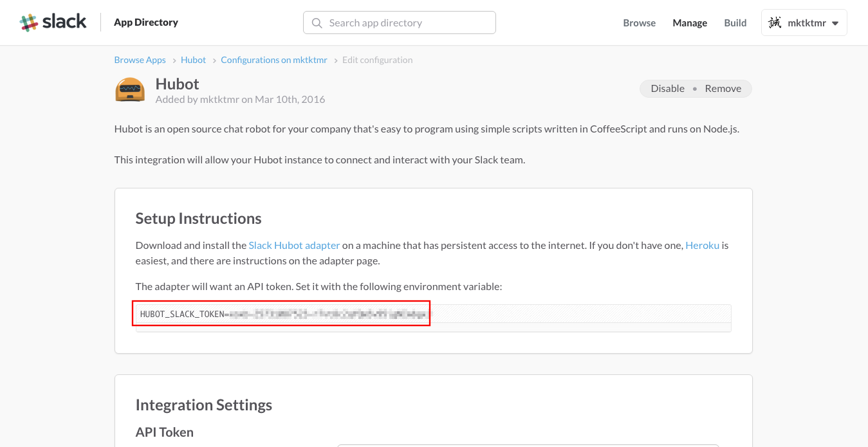Click the search magnifier icon

click(317, 23)
